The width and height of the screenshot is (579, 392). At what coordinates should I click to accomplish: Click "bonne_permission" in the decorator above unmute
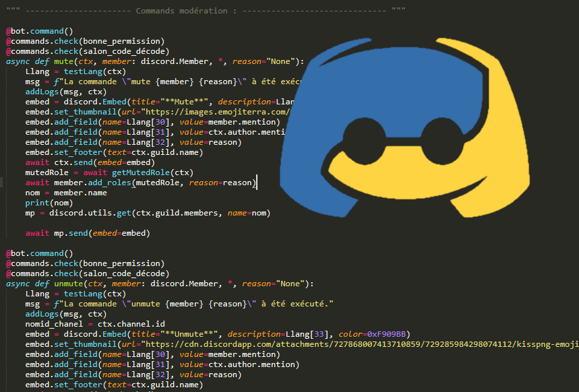click(x=121, y=263)
